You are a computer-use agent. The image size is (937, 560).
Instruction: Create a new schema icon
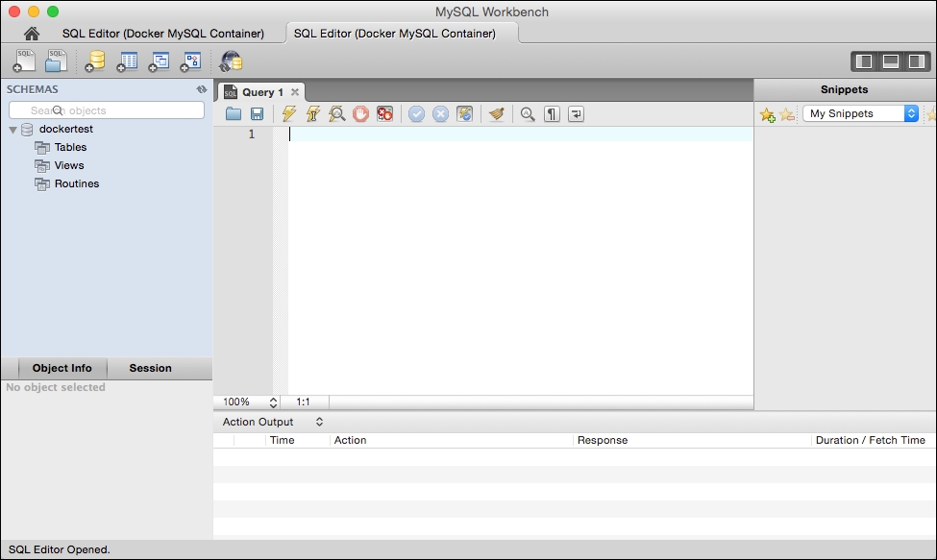pyautogui.click(x=94, y=61)
